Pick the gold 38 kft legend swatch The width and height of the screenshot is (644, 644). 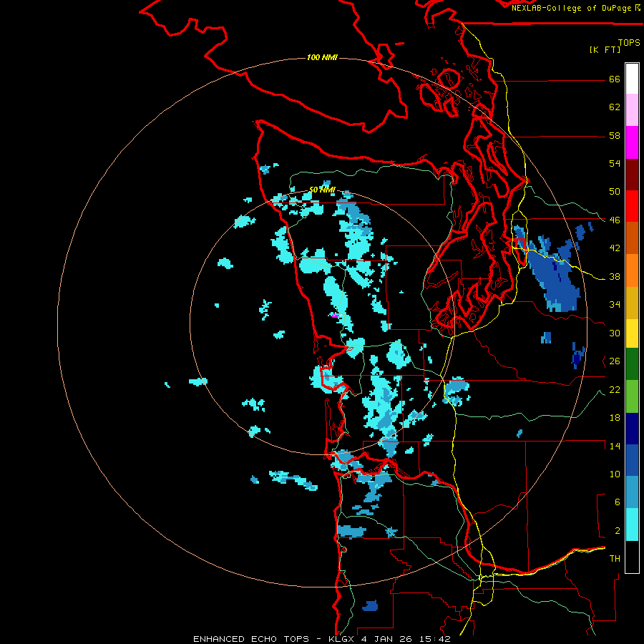coord(632,303)
